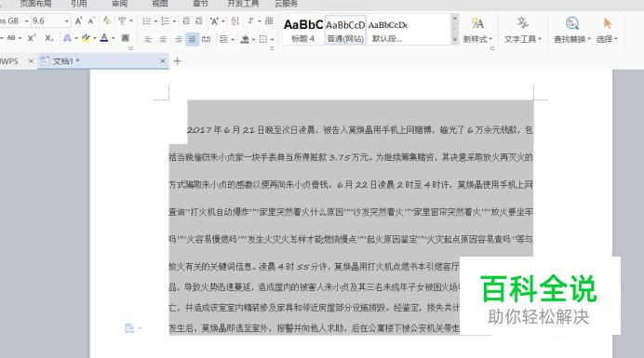The width and height of the screenshot is (644, 358).
Task: Open Chinese layout options icon
Action: 214,21
